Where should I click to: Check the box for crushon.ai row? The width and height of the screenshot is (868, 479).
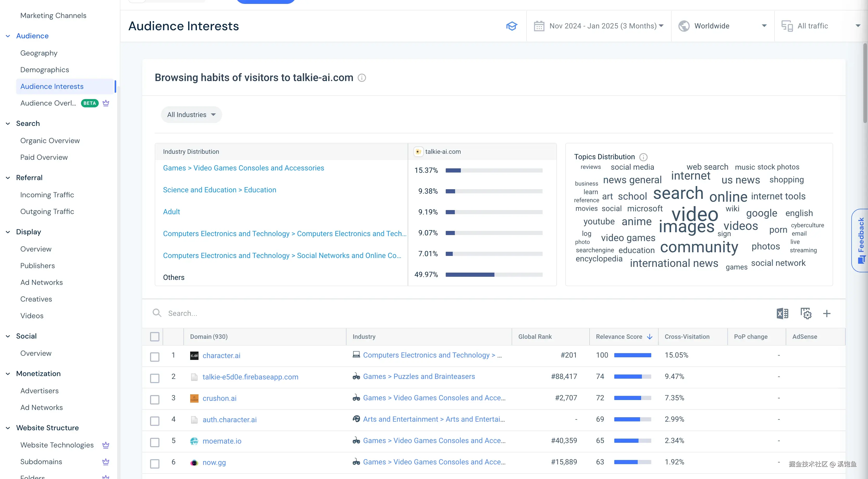tap(155, 400)
